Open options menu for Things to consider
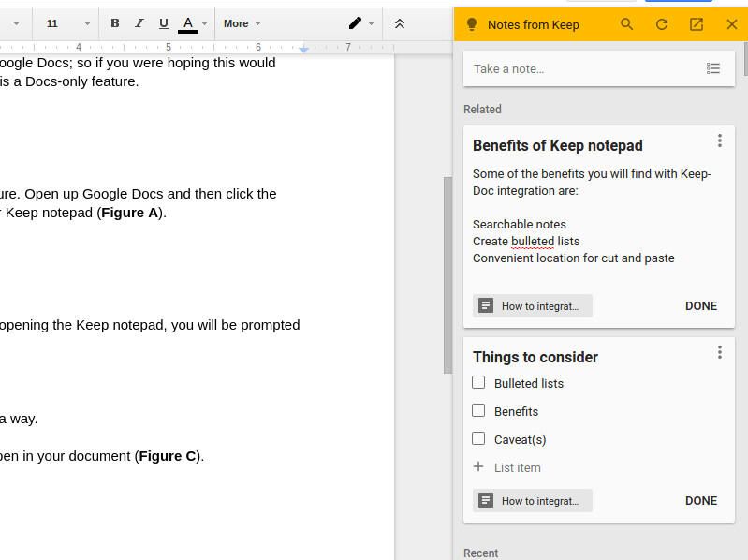This screenshot has height=560, width=748. [x=719, y=352]
